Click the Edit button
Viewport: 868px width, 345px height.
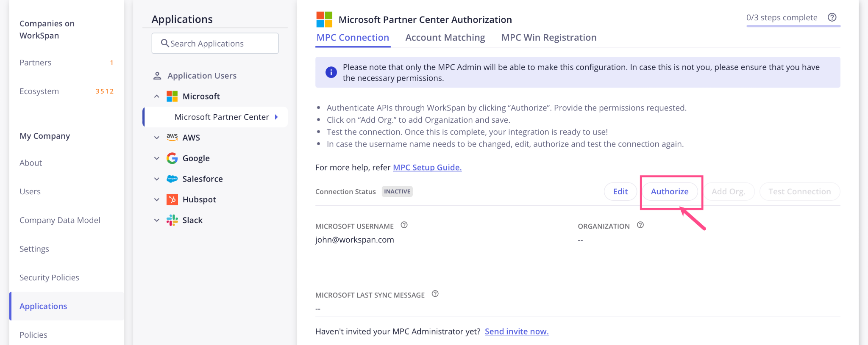[x=620, y=192]
